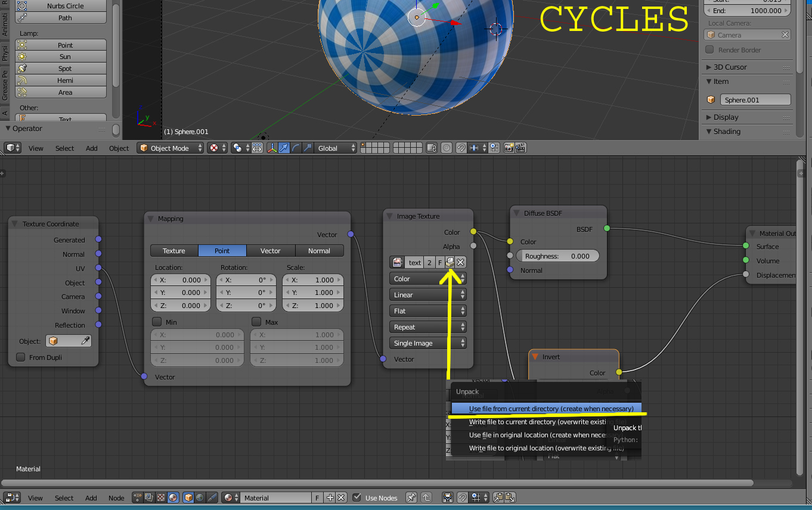Open the Linear interpolation dropdown

(x=428, y=294)
